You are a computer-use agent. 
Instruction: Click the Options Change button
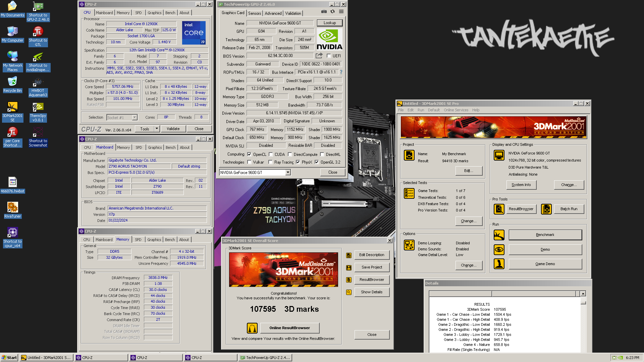[469, 265]
